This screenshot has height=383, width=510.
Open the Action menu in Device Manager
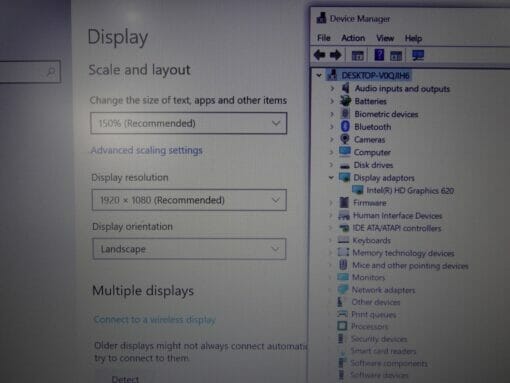click(353, 38)
